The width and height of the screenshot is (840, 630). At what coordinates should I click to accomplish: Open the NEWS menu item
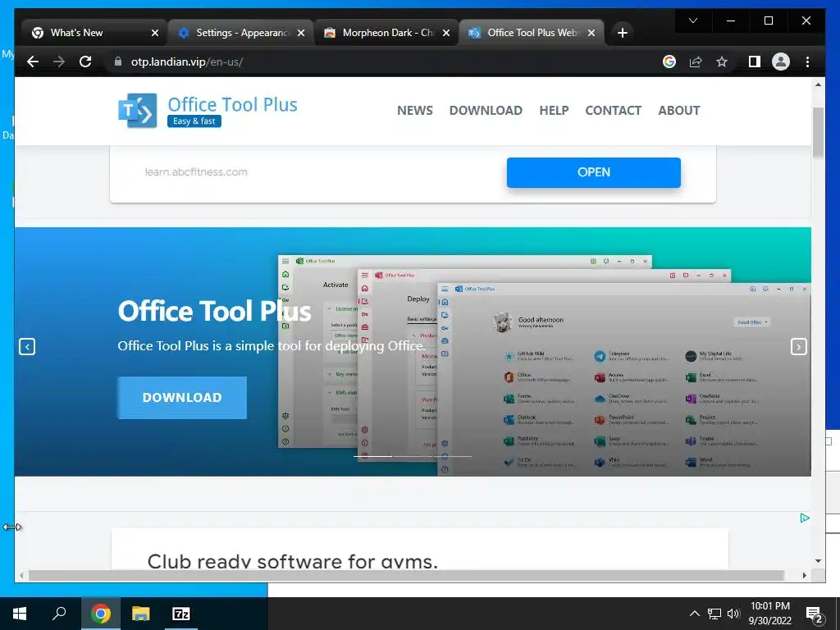(414, 111)
